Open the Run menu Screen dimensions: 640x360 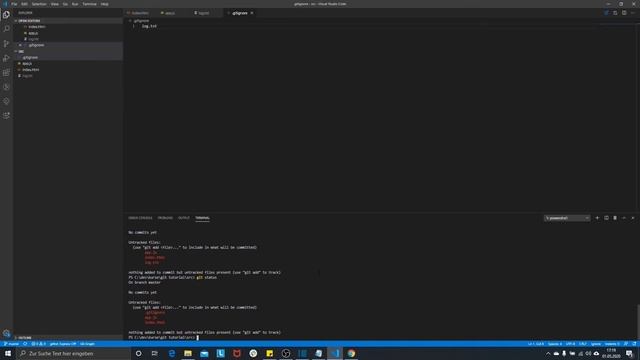click(75, 4)
